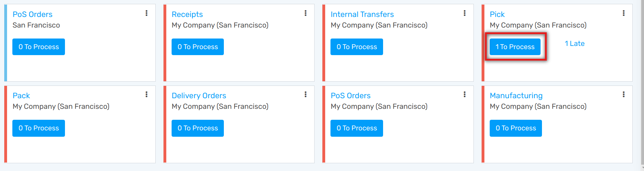Open the Manufacturing card kebab menu
The image size is (644, 171).
tap(624, 95)
